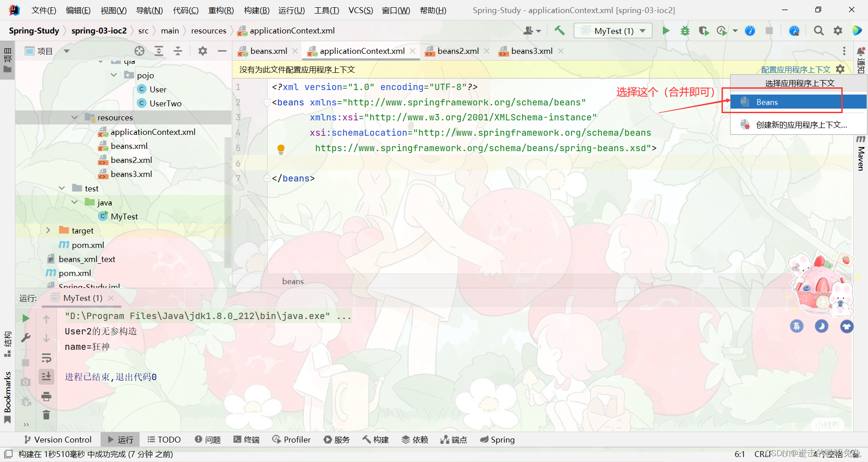The image size is (868, 462).
Task: Open context configuration gear in yellow banner
Action: tap(840, 69)
